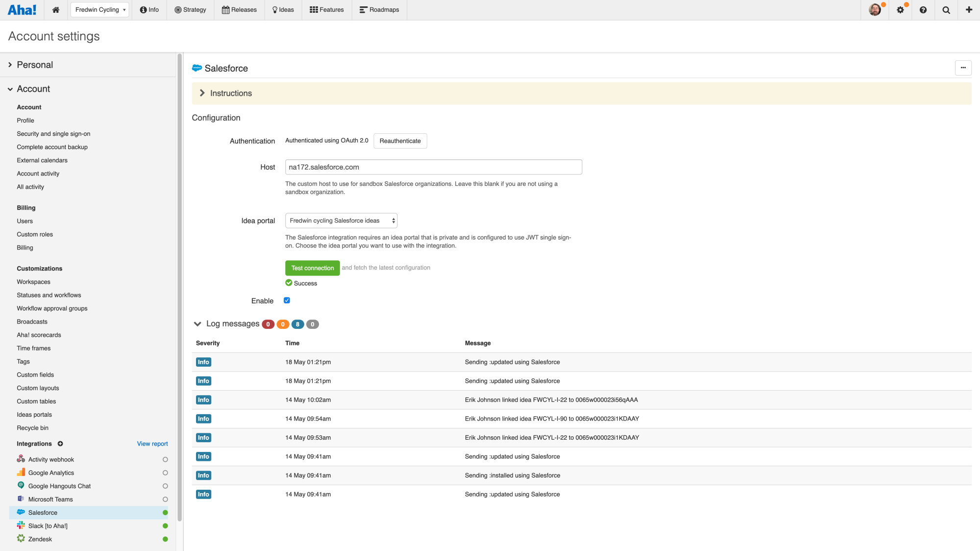Click the Google Hangouts Chat integration icon

coord(21,486)
